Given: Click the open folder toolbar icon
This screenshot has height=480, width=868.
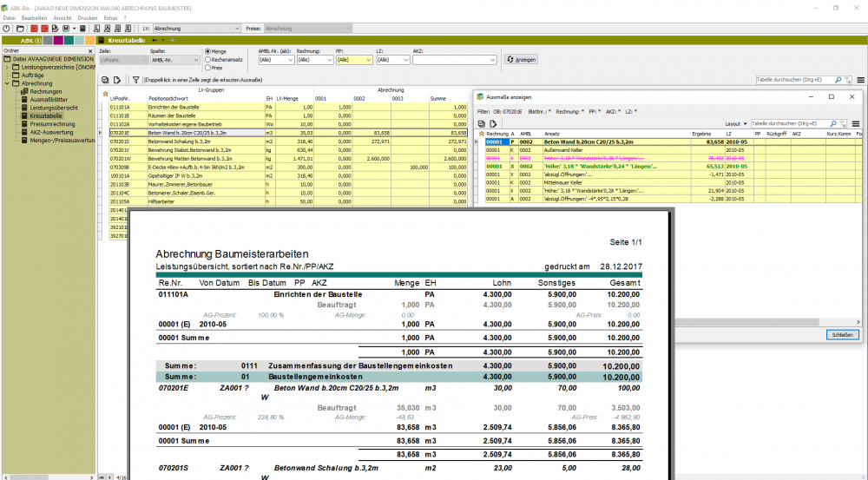Looking at the screenshot, I should (20, 29).
